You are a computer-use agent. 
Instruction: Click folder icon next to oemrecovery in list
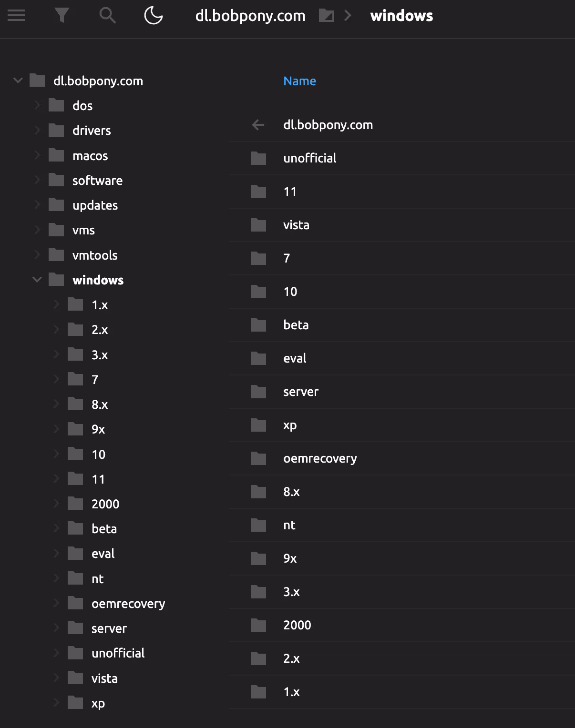(x=258, y=458)
